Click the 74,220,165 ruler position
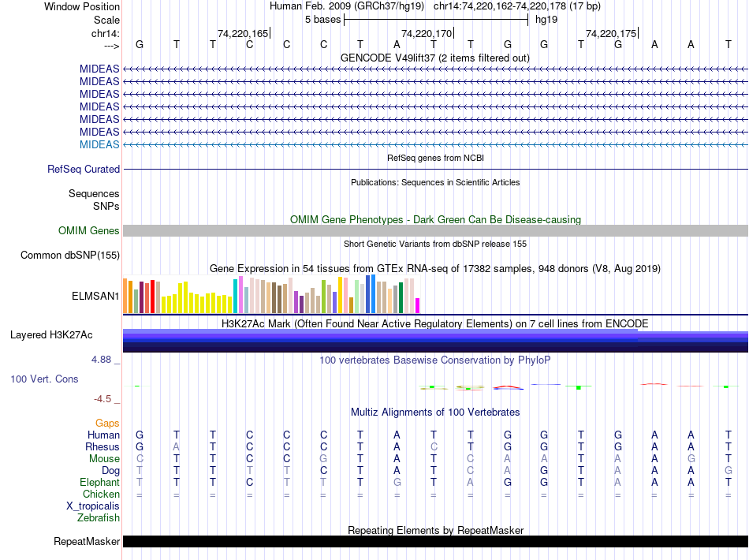This screenshot has width=749, height=560. (243, 33)
